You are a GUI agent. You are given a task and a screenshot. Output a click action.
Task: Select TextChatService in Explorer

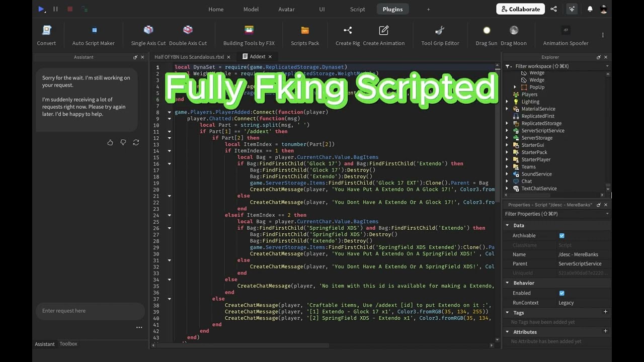pyautogui.click(x=539, y=189)
